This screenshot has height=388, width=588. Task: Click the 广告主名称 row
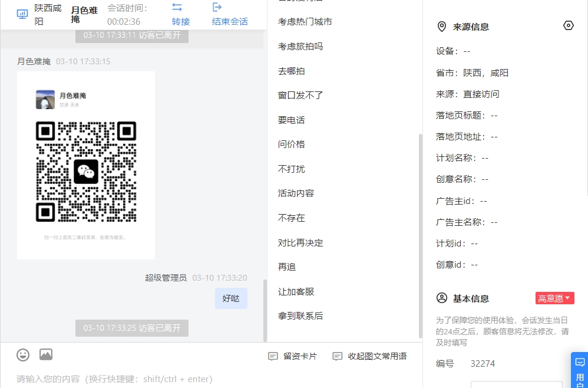pyautogui.click(x=467, y=222)
